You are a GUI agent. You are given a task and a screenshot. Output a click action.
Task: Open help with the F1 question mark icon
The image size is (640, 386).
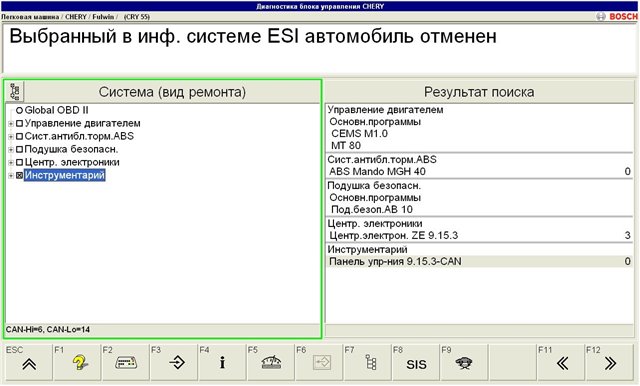coord(77,362)
